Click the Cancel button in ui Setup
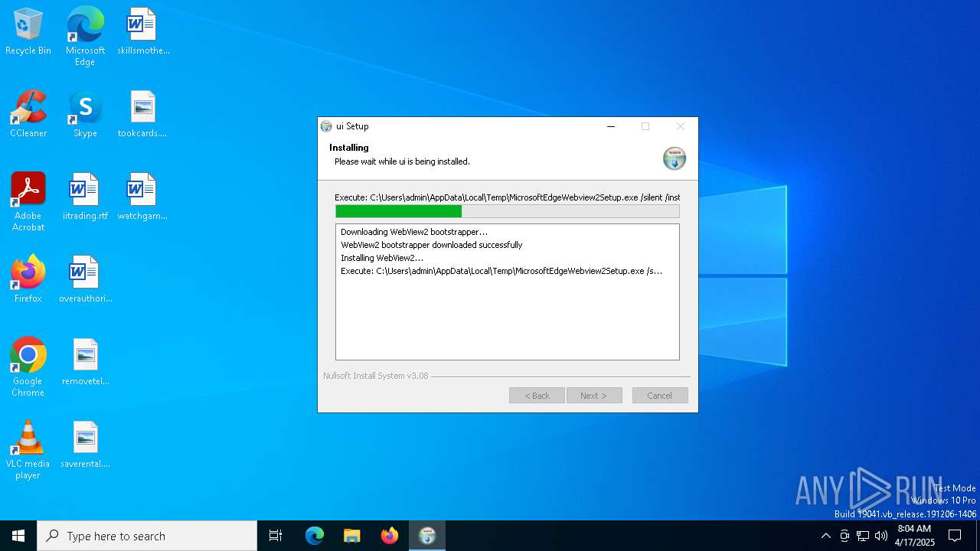 pyautogui.click(x=660, y=396)
